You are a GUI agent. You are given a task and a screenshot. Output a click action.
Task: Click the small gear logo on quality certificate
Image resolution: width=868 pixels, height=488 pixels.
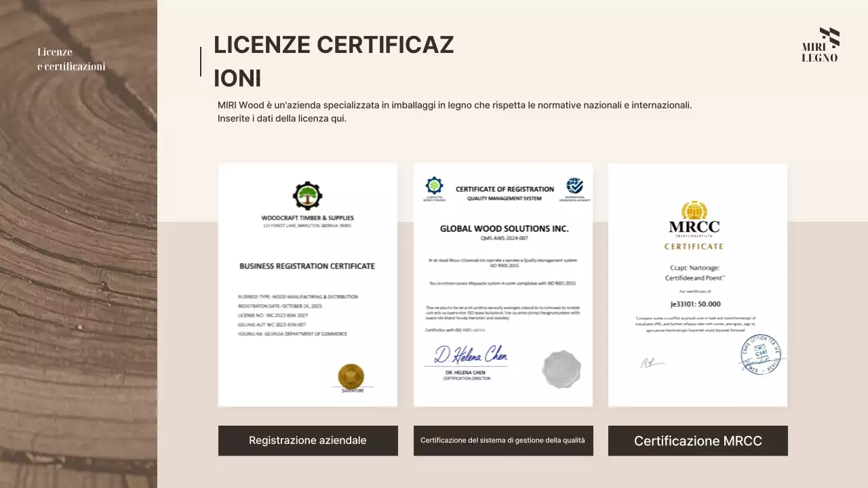pos(434,186)
